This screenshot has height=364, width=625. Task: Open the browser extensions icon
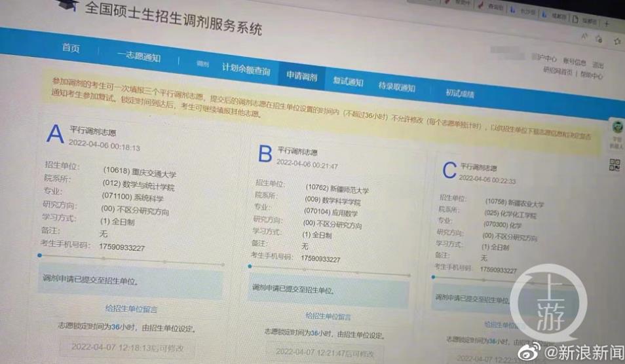(x=599, y=39)
